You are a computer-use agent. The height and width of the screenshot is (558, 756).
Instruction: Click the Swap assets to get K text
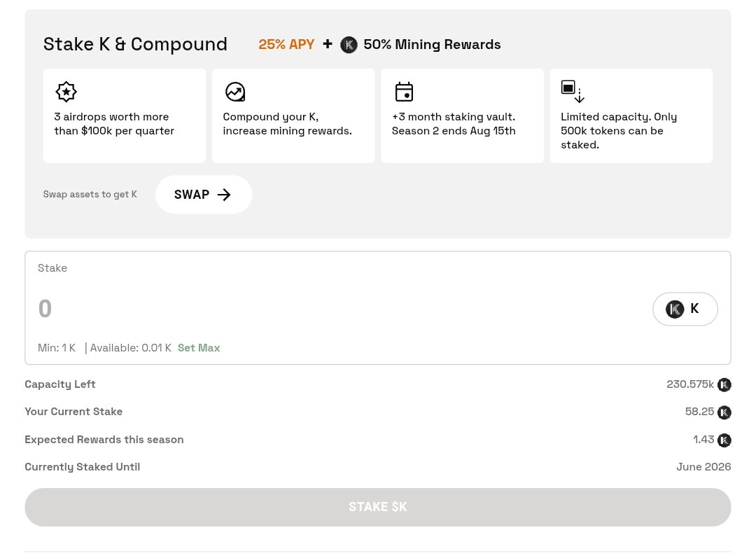click(90, 195)
